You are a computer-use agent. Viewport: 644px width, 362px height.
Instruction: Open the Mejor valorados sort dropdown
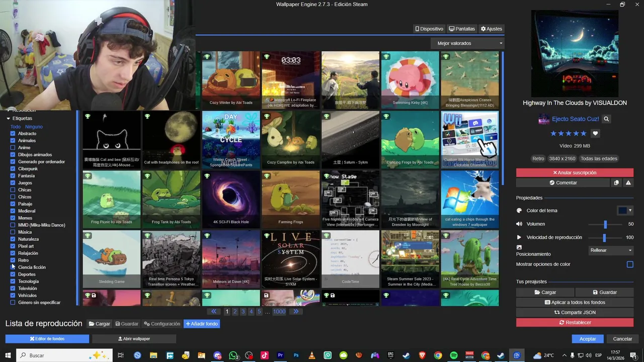click(467, 43)
